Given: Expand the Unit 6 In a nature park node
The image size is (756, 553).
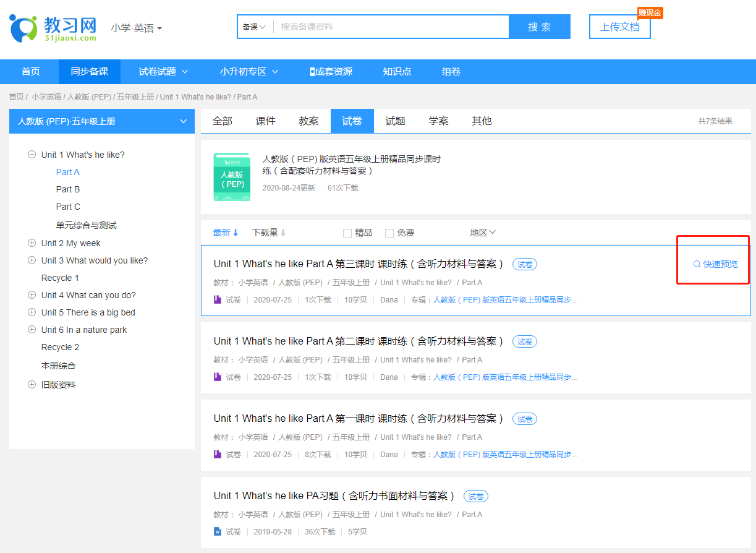Looking at the screenshot, I should click(x=32, y=330).
